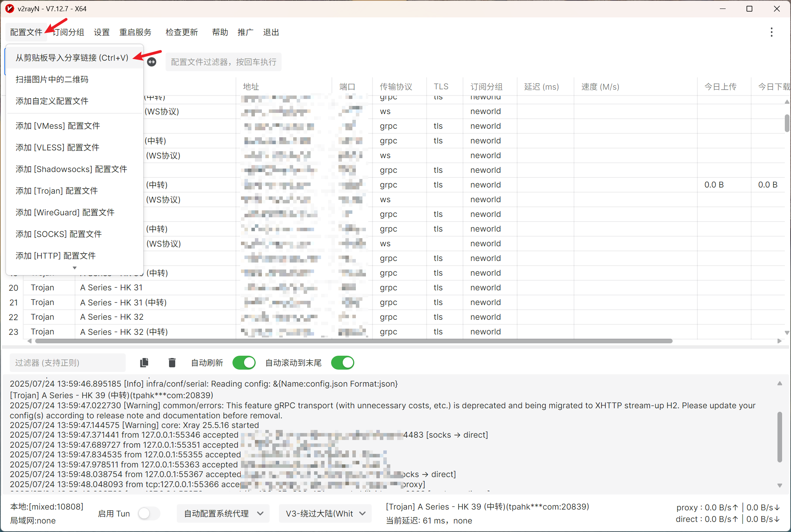The image size is (791, 532).
Task: Click the 重启服务 menu item
Action: (x=135, y=32)
